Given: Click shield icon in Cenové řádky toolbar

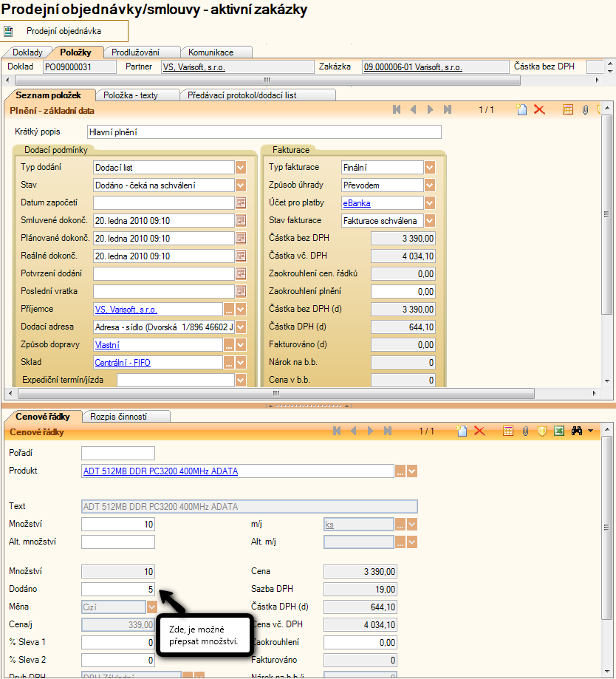Looking at the screenshot, I should pos(542,431).
